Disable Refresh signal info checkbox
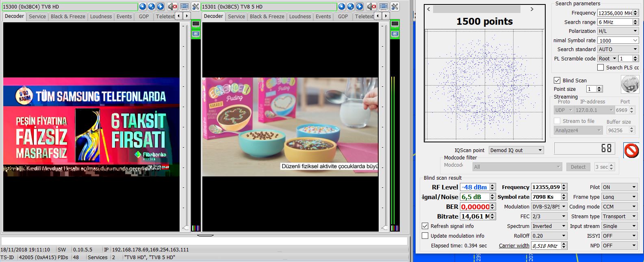This screenshot has height=262, width=644. tap(425, 226)
